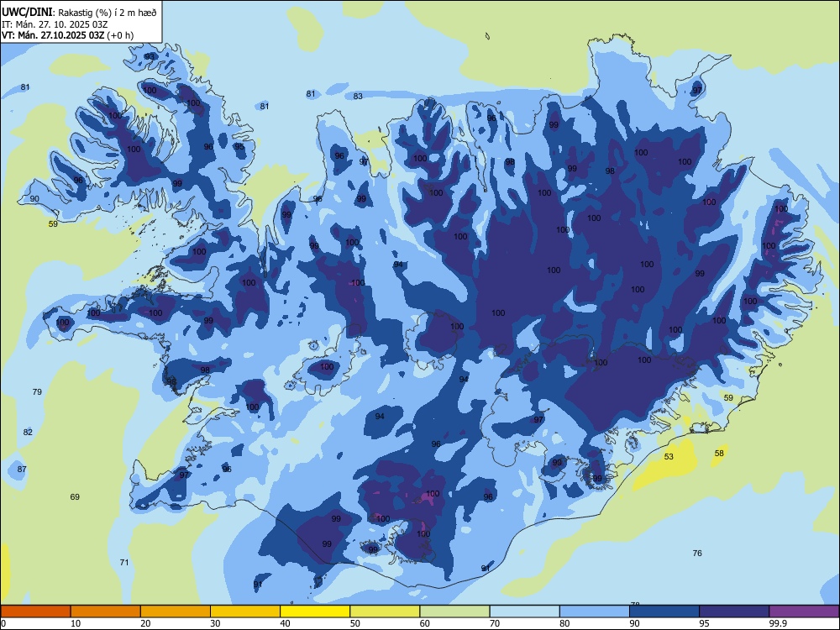Click the '82' humidity value on the map
The height and width of the screenshot is (630, 840).
click(x=28, y=432)
